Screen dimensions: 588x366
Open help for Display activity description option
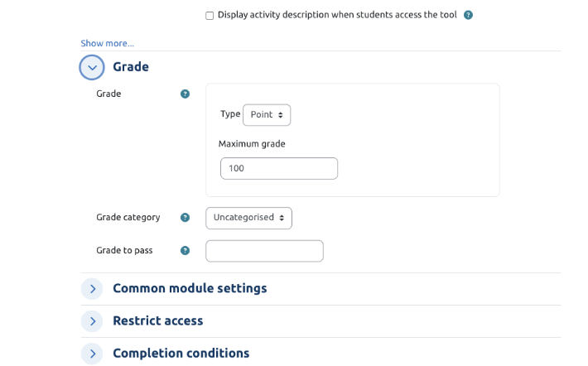coord(468,15)
